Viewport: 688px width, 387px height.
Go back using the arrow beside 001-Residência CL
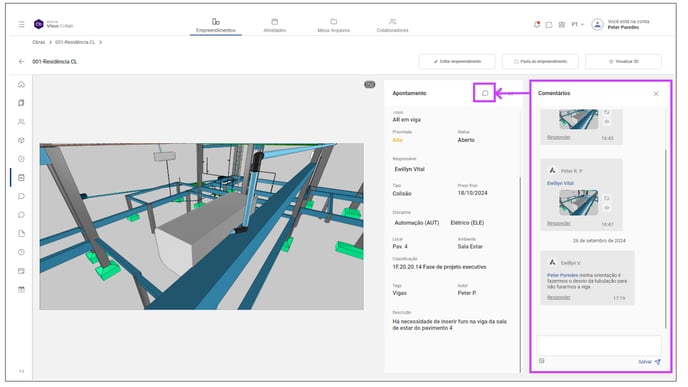point(21,62)
